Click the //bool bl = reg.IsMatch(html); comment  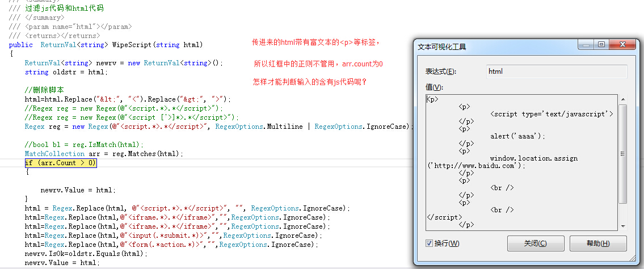pos(84,145)
